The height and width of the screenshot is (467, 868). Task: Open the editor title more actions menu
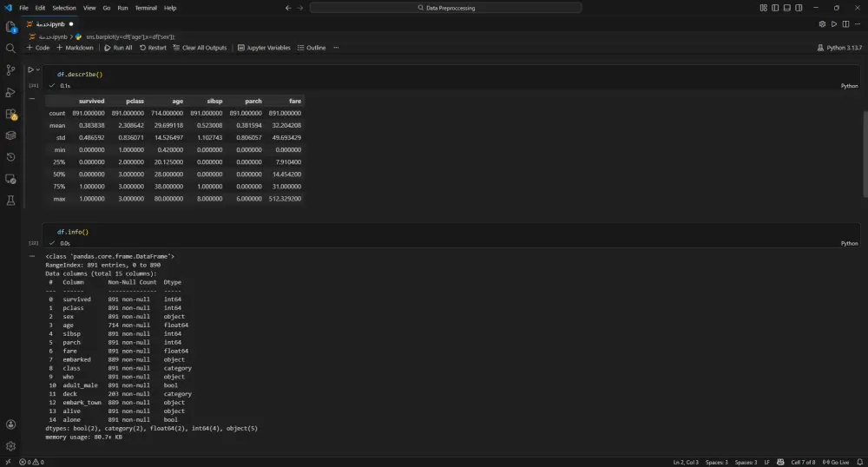[x=858, y=24]
